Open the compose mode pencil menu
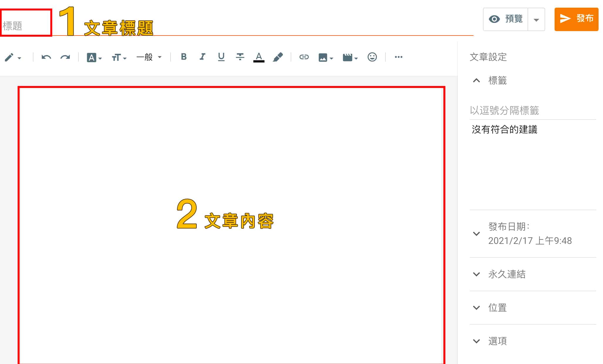Screen dimensions: 603x364 (13, 57)
